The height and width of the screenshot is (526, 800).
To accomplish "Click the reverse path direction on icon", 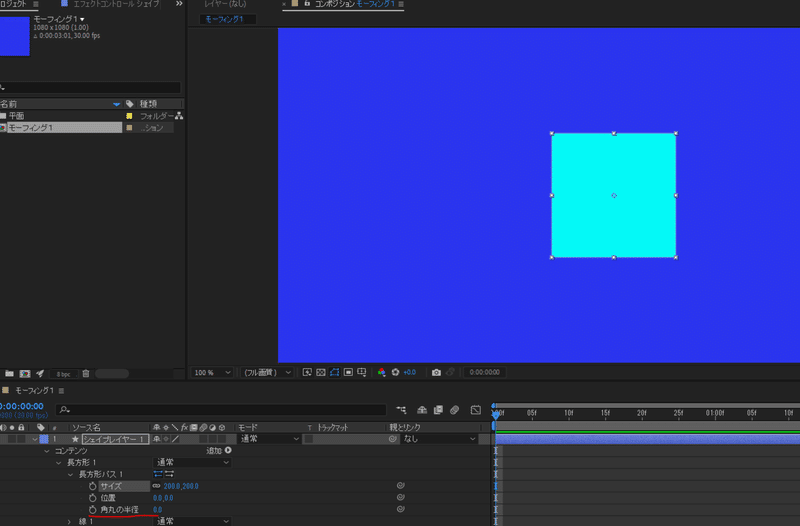I will point(169,474).
